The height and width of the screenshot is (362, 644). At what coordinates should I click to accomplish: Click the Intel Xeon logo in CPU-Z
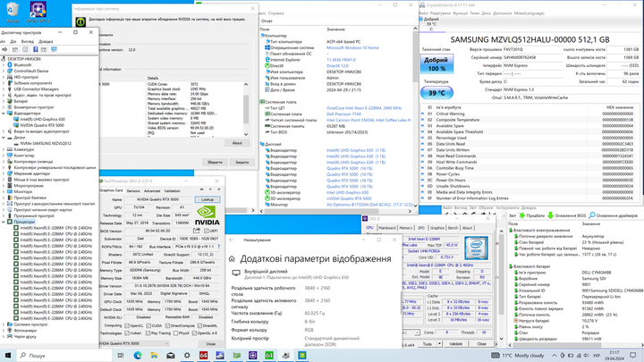[476, 248]
